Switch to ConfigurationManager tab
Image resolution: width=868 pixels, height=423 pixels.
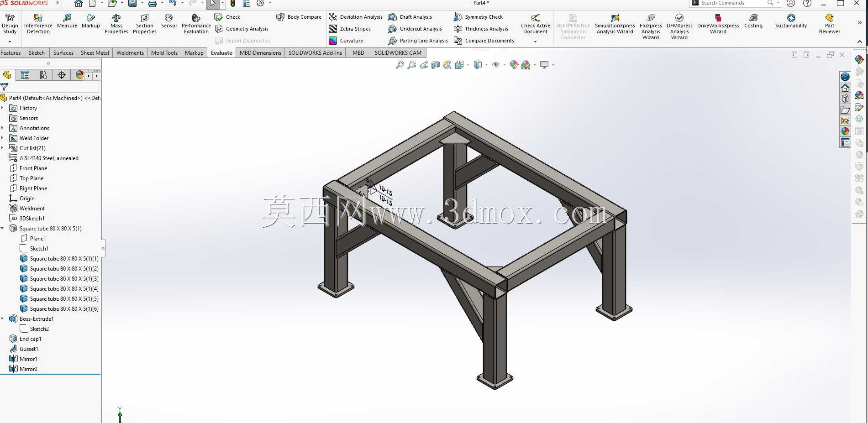(x=43, y=75)
